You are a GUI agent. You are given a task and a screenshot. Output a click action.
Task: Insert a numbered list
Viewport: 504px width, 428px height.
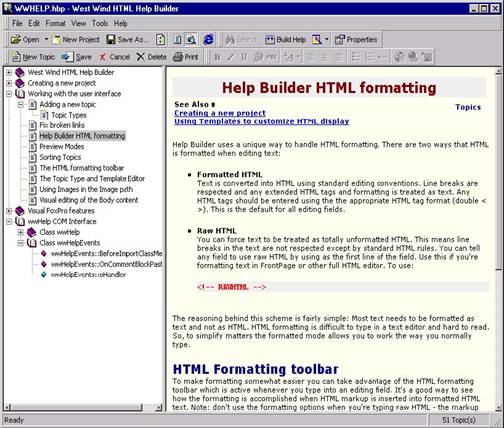370,57
